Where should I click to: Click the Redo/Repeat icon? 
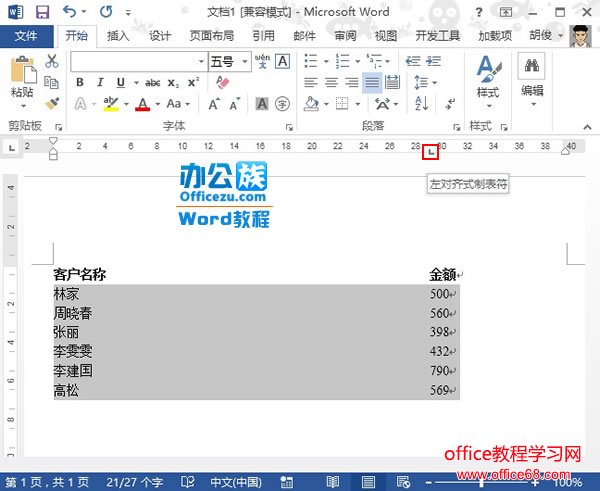click(106, 12)
